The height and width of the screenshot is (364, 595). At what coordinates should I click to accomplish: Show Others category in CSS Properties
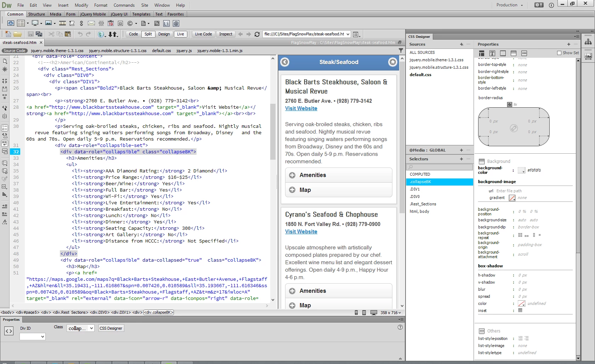[x=524, y=53]
